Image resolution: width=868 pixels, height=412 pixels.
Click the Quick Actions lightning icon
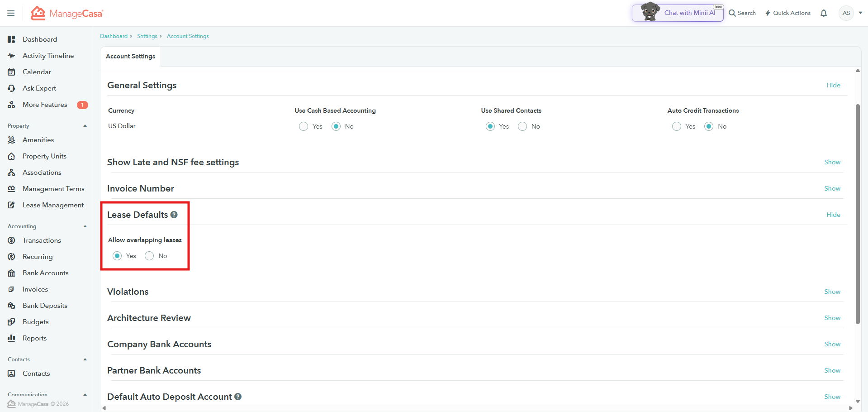pos(768,13)
